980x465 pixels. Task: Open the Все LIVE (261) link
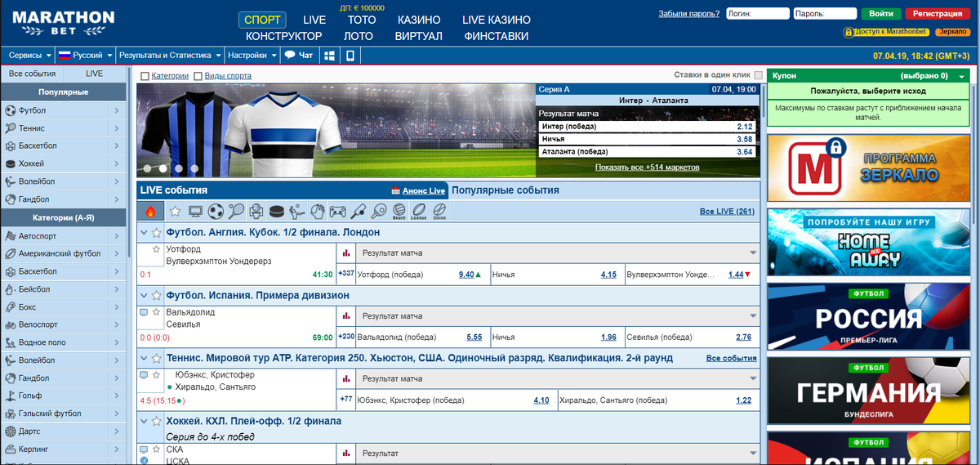728,212
